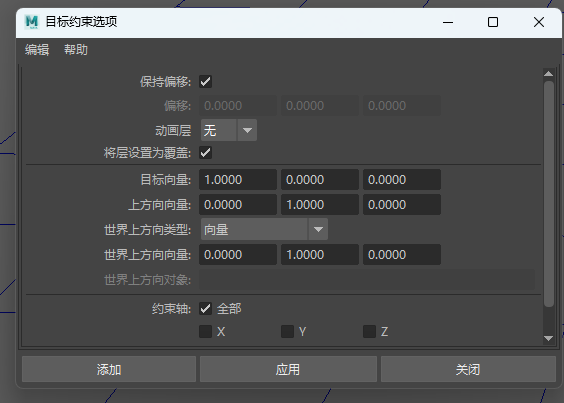This screenshot has height=403, width=564.
Task: Click the third 世界上方向向量 field
Action: click(x=402, y=255)
